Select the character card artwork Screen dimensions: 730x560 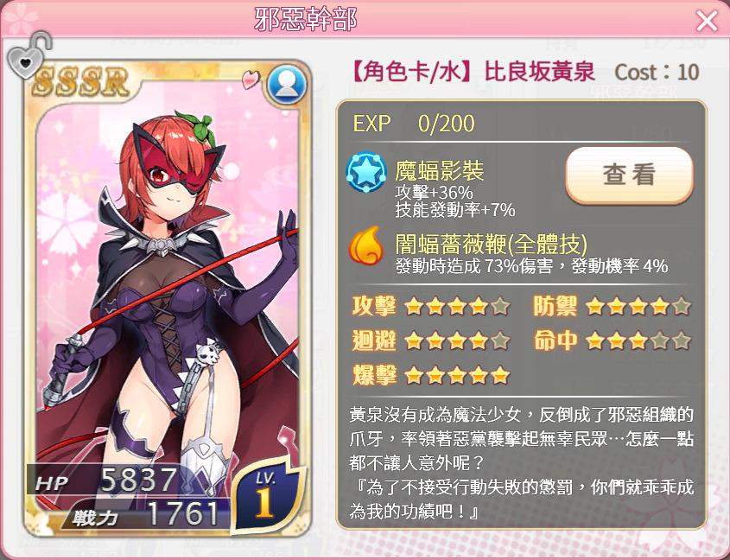pos(168,298)
